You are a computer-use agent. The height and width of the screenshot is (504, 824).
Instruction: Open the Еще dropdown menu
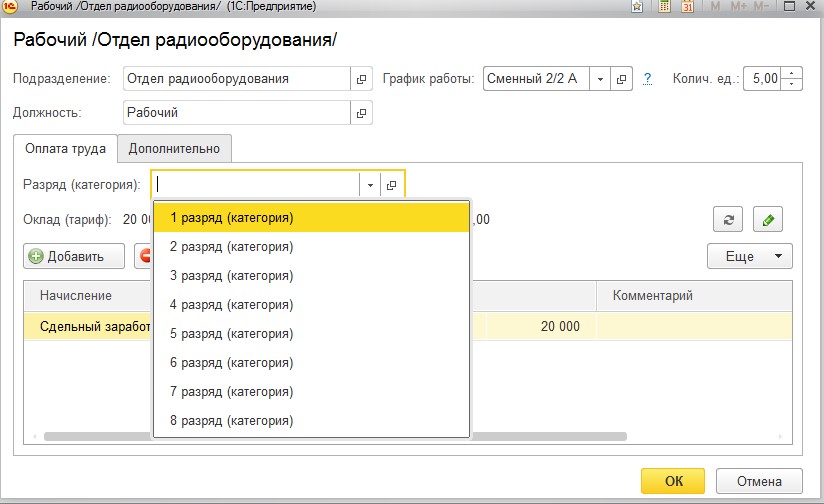[749, 256]
